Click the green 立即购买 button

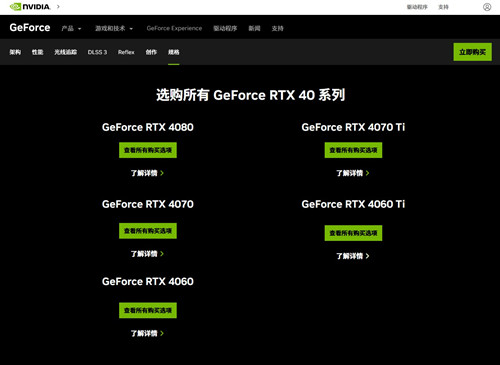click(x=472, y=52)
